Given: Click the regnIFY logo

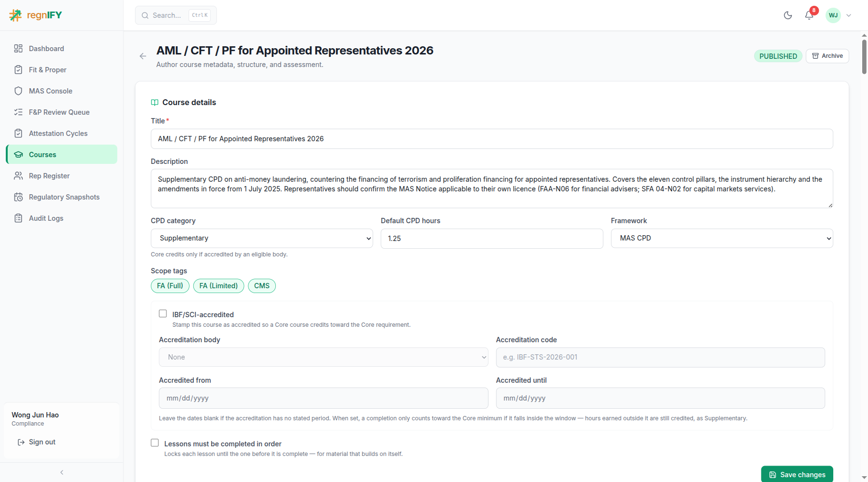Looking at the screenshot, I should pyautogui.click(x=36, y=15).
